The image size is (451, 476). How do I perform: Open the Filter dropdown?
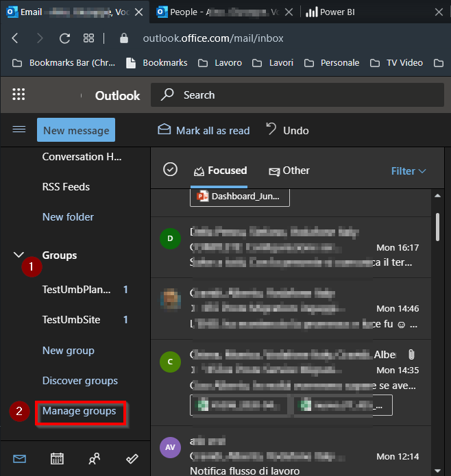[x=409, y=171]
